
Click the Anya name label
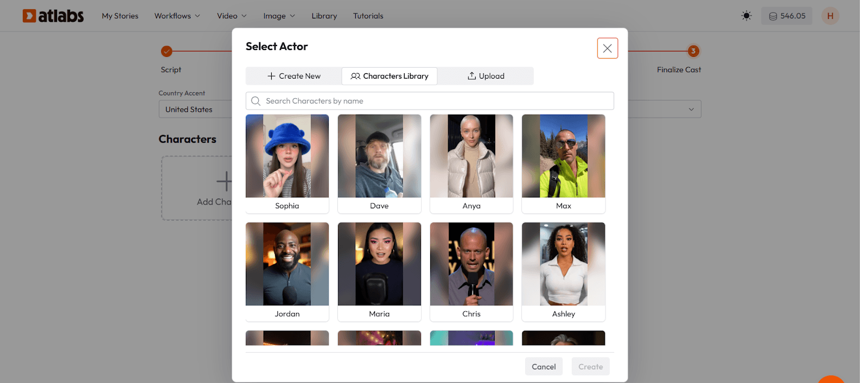471,206
